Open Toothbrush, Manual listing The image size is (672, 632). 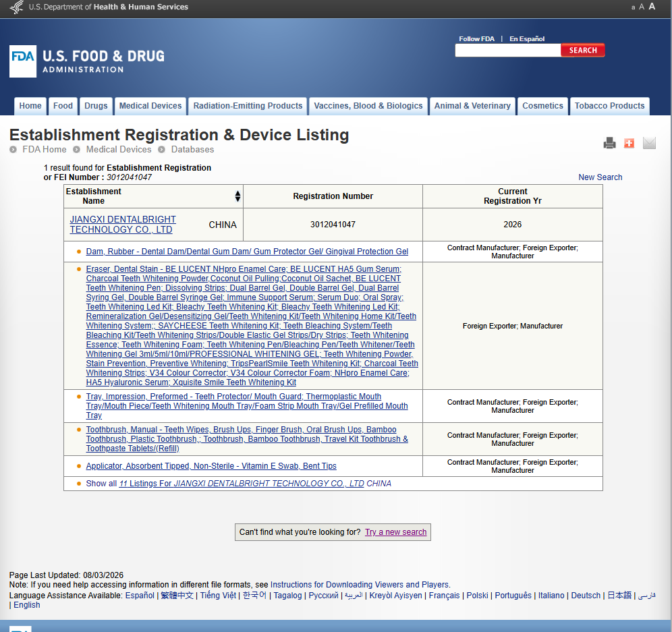[x=247, y=439]
